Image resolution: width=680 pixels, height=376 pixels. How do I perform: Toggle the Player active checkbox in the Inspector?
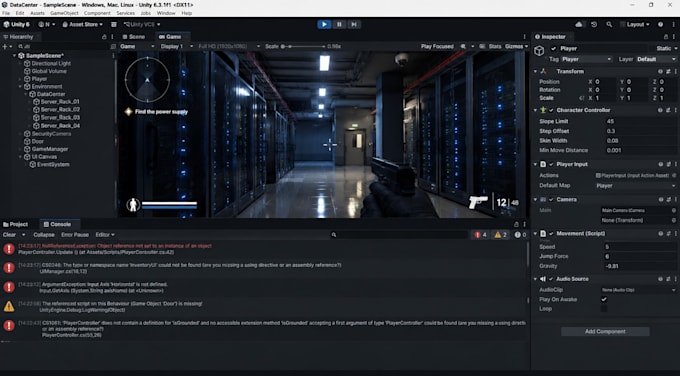(553, 49)
